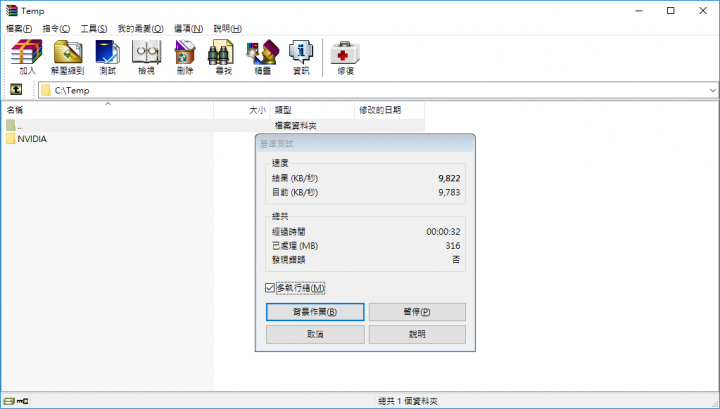Click the 00:00:32 elapsed time value

[x=443, y=232]
